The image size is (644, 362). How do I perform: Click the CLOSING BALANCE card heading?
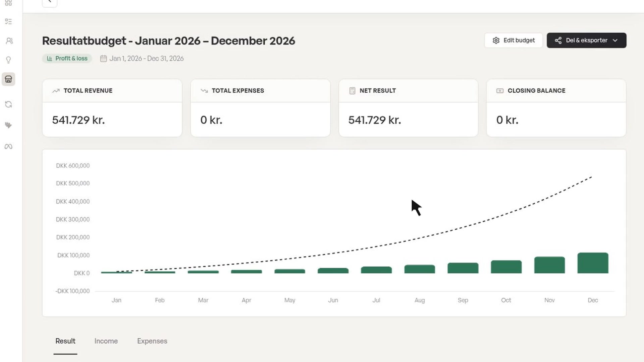click(x=536, y=91)
